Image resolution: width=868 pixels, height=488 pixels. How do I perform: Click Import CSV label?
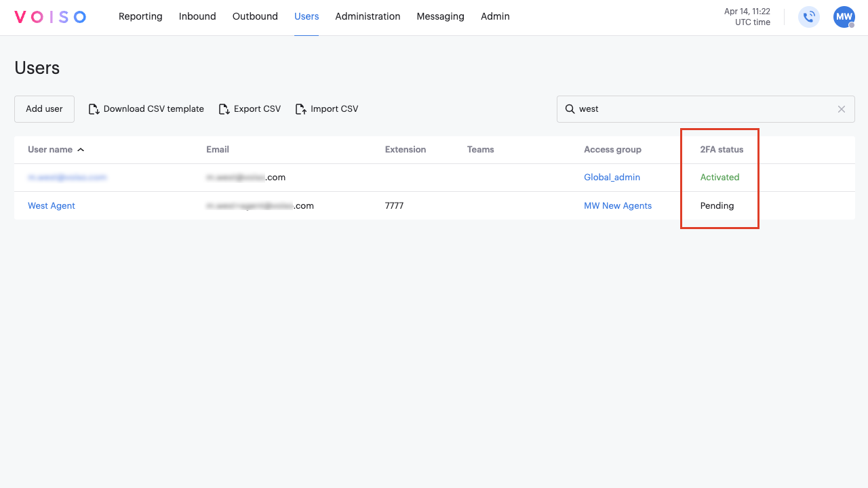[334, 109]
